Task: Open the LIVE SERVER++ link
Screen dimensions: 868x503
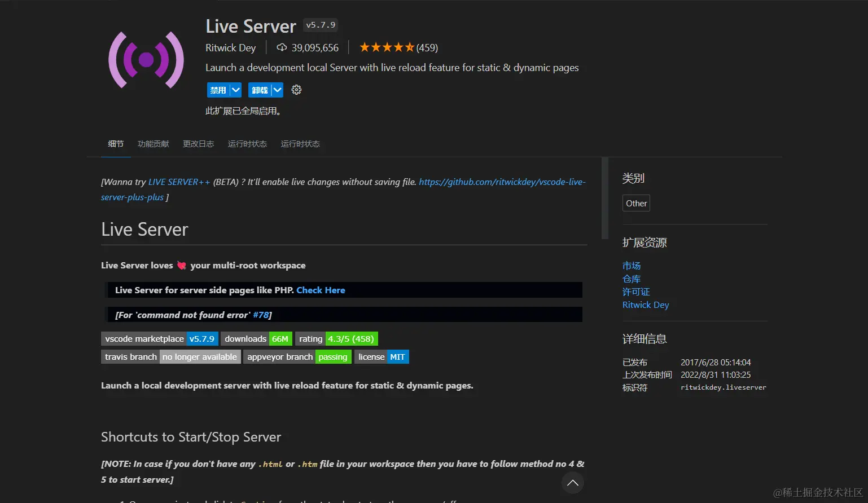Action: (x=179, y=182)
